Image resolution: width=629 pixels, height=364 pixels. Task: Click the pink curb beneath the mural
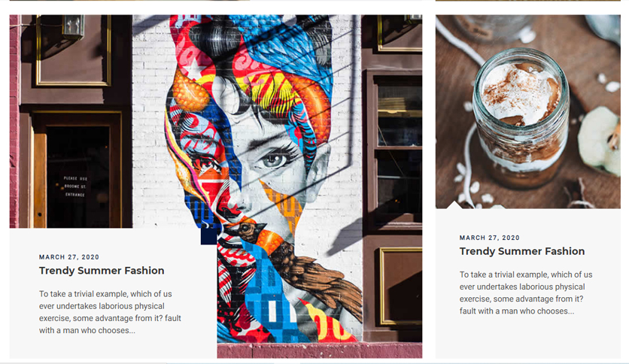[320, 350]
